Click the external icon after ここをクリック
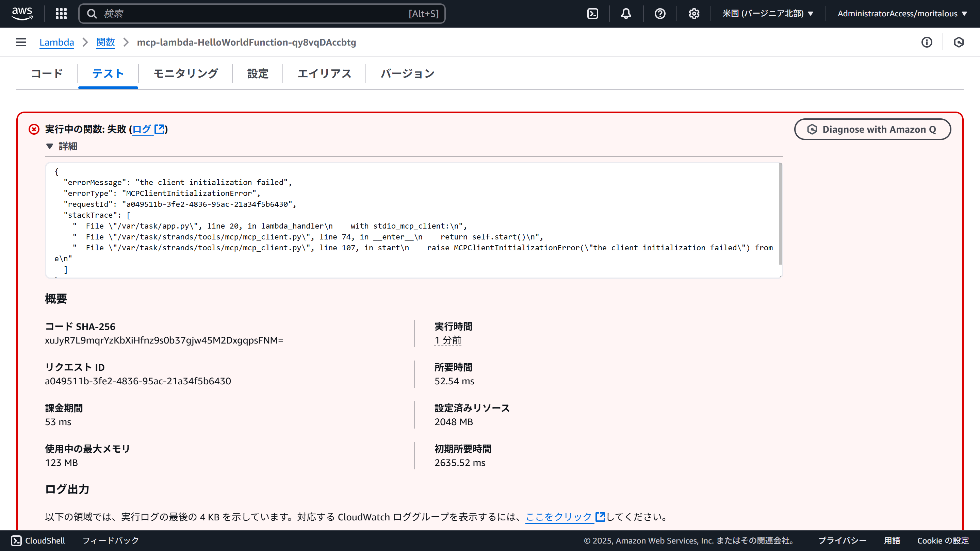This screenshot has width=980, height=551. coord(600,517)
